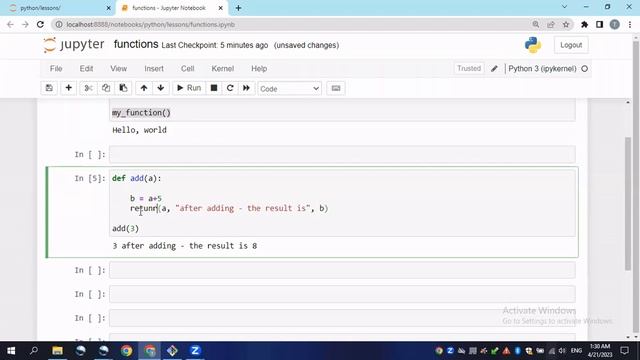Click the empty cell above the add function
Image resolution: width=640 pixels, height=360 pixels.
(342, 154)
